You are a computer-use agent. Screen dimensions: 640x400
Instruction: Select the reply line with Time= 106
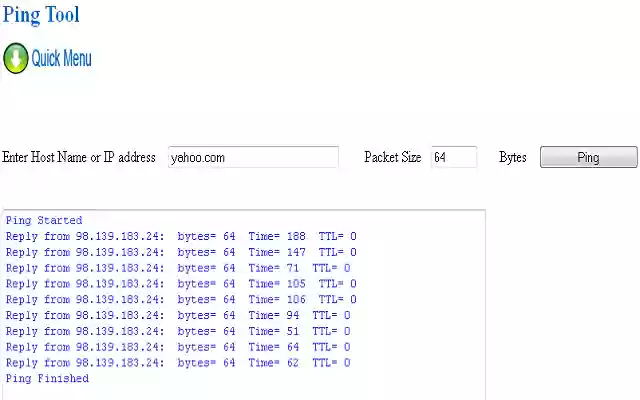coord(181,300)
